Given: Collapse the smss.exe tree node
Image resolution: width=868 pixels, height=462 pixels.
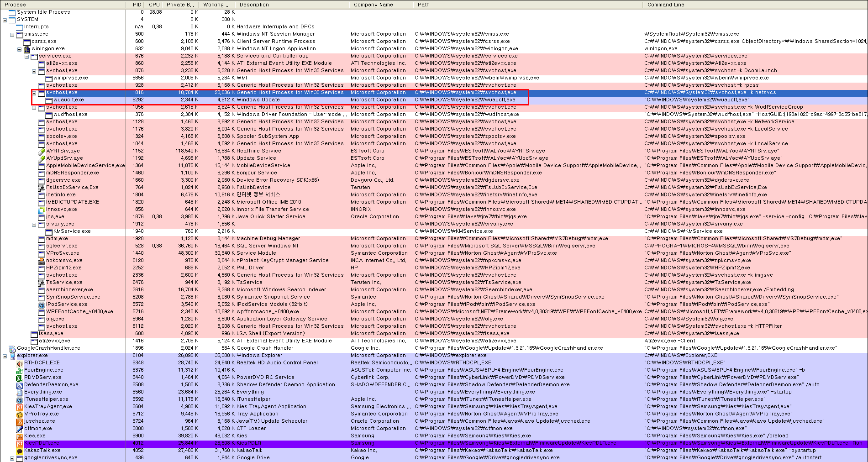Looking at the screenshot, I should pyautogui.click(x=12, y=34).
